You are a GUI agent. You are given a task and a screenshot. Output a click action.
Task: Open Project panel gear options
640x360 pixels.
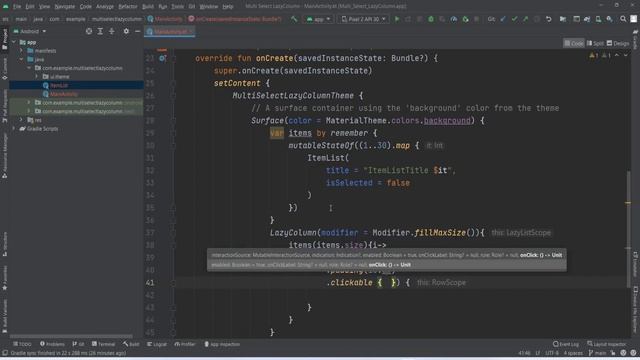pyautogui.click(x=126, y=31)
